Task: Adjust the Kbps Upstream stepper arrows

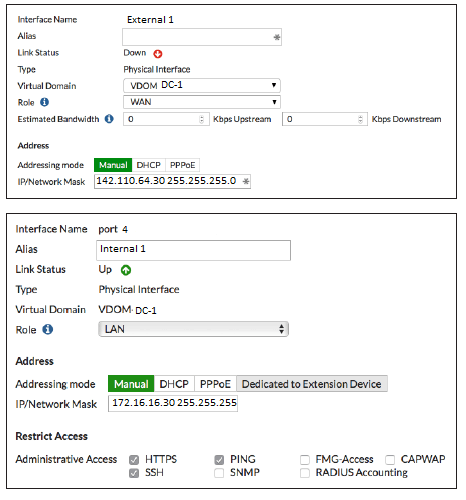Action: [x=201, y=119]
